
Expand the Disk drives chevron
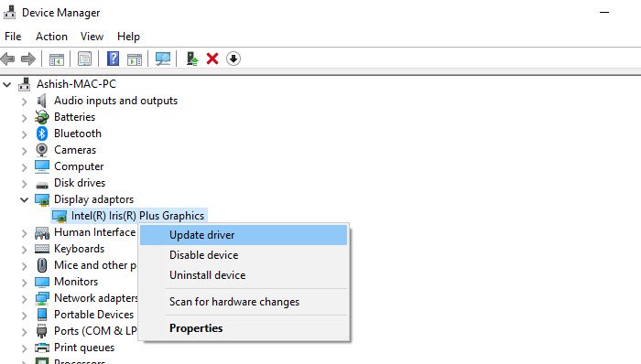click(x=24, y=184)
